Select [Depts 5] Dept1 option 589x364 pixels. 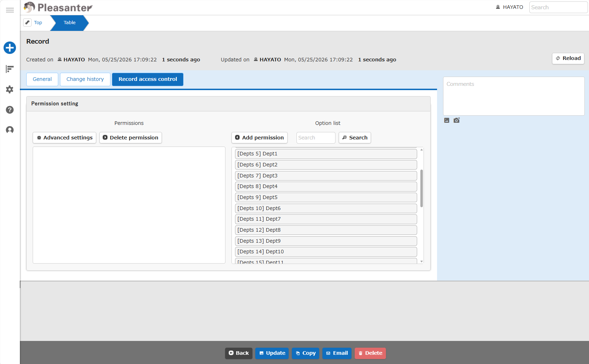pyautogui.click(x=326, y=154)
